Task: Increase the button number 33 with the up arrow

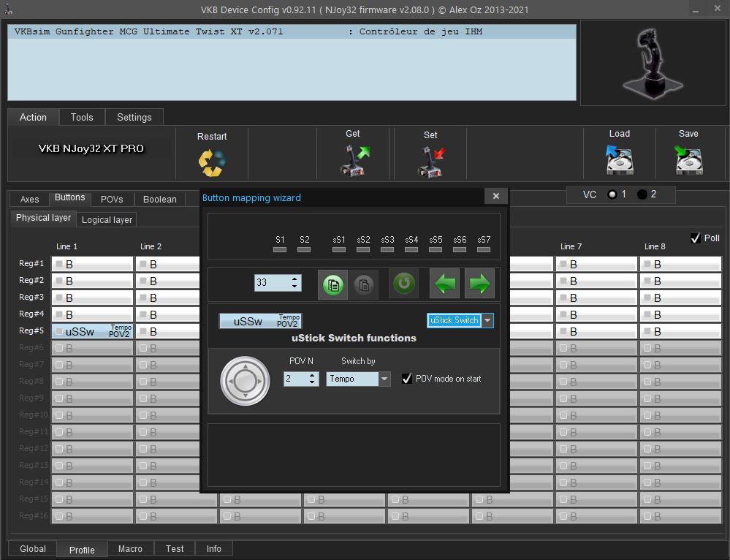Action: coord(294,279)
